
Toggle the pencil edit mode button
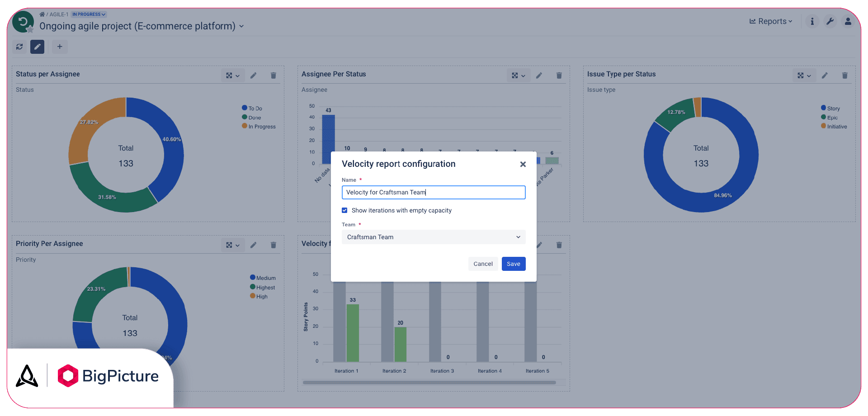pyautogui.click(x=38, y=47)
